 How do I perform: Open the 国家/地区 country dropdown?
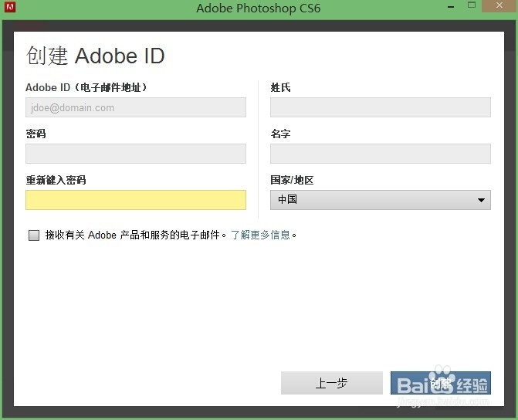click(381, 200)
